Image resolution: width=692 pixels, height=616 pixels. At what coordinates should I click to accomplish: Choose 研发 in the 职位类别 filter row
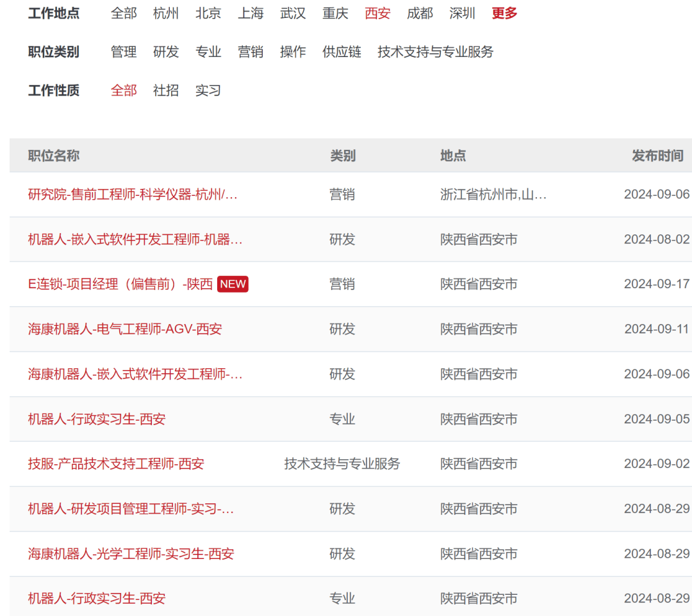[x=166, y=52]
